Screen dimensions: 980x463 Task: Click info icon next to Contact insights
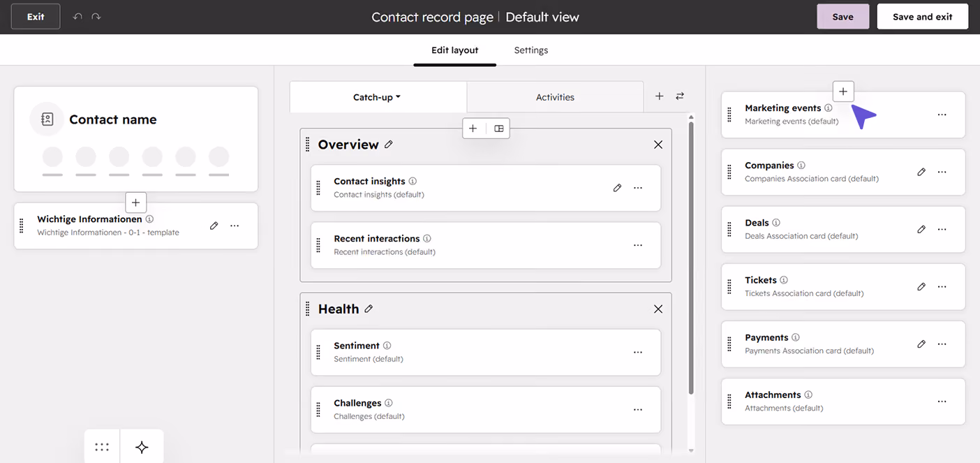pos(413,182)
